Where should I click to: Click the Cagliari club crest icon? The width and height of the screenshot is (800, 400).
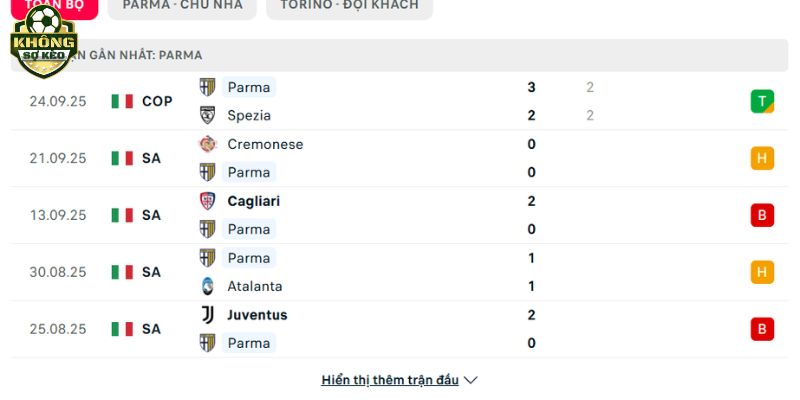(207, 201)
